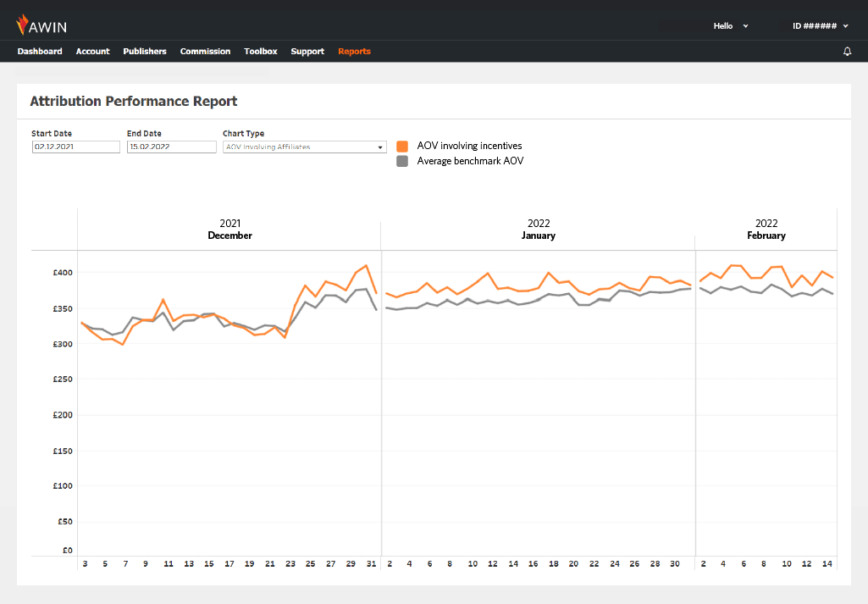Viewport: 868px width, 604px height.
Task: Open the Account menu
Action: click(x=92, y=52)
